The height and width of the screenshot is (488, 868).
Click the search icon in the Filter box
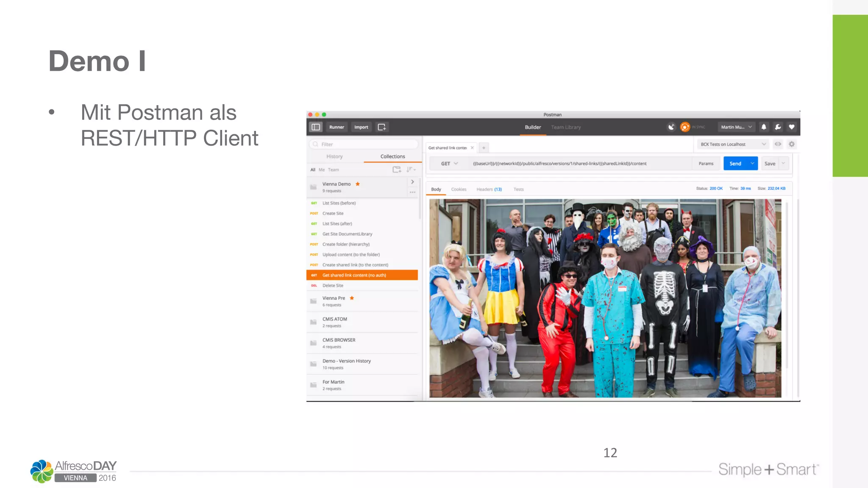point(316,144)
